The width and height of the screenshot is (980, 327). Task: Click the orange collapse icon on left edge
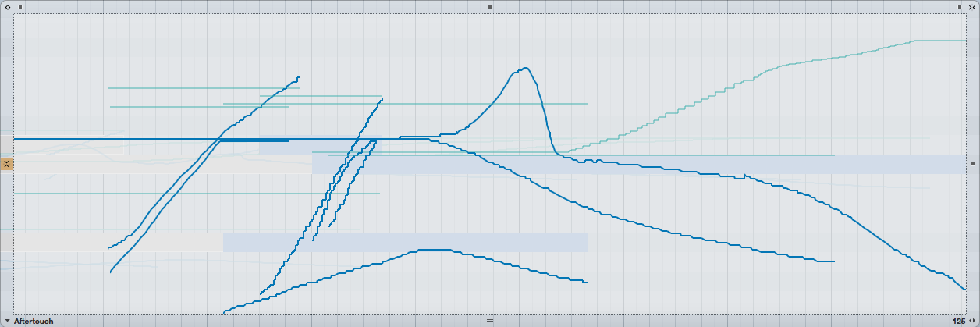click(6, 163)
